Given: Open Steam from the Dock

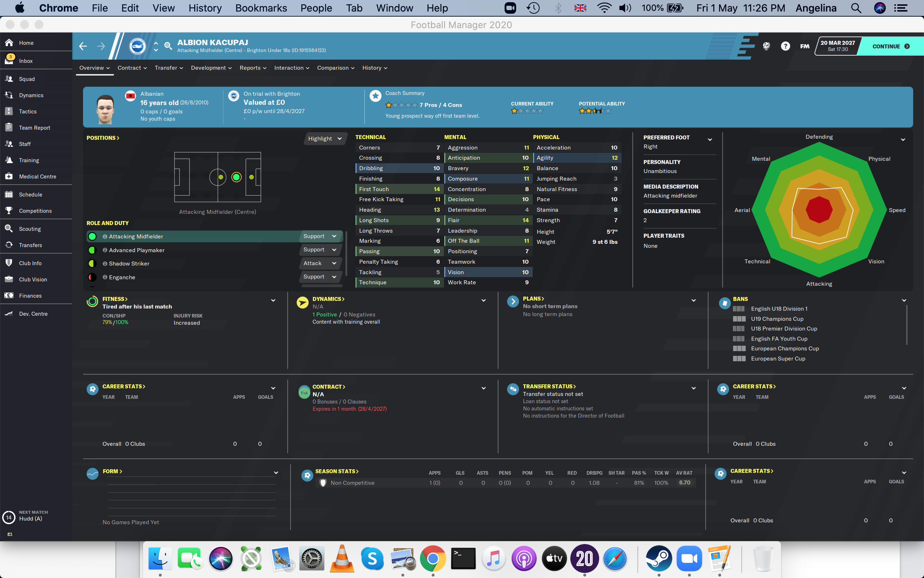Looking at the screenshot, I should coord(659,558).
